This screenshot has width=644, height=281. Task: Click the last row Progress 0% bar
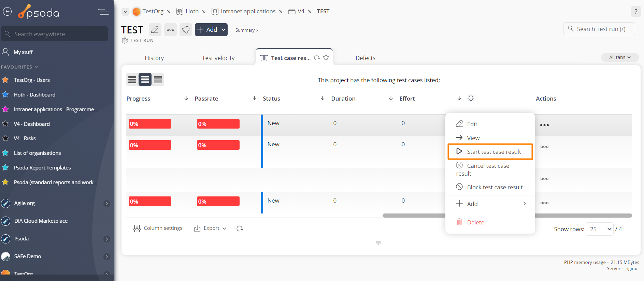pyautogui.click(x=150, y=202)
